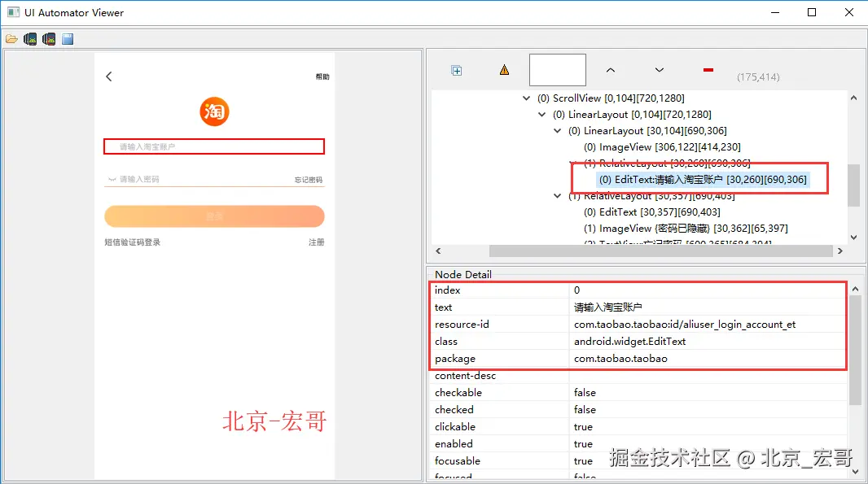The height and width of the screenshot is (484, 868).
Task: Go to next search result down arrow
Action: [660, 70]
